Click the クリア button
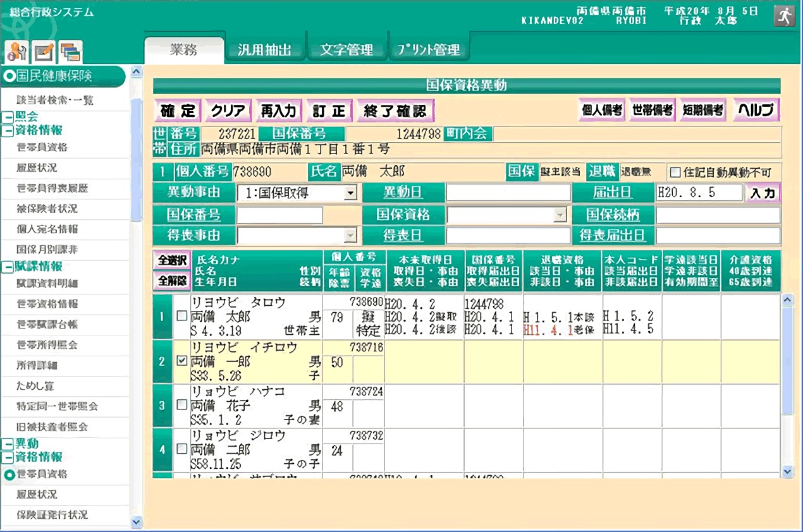Viewport: 803px width, 532px height. (x=228, y=111)
